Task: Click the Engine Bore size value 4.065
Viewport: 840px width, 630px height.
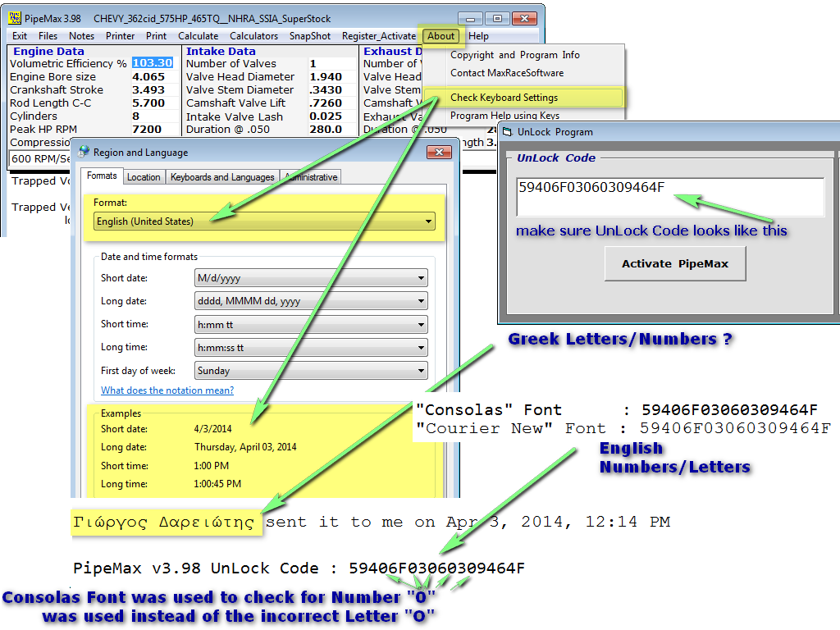Action: [148, 76]
